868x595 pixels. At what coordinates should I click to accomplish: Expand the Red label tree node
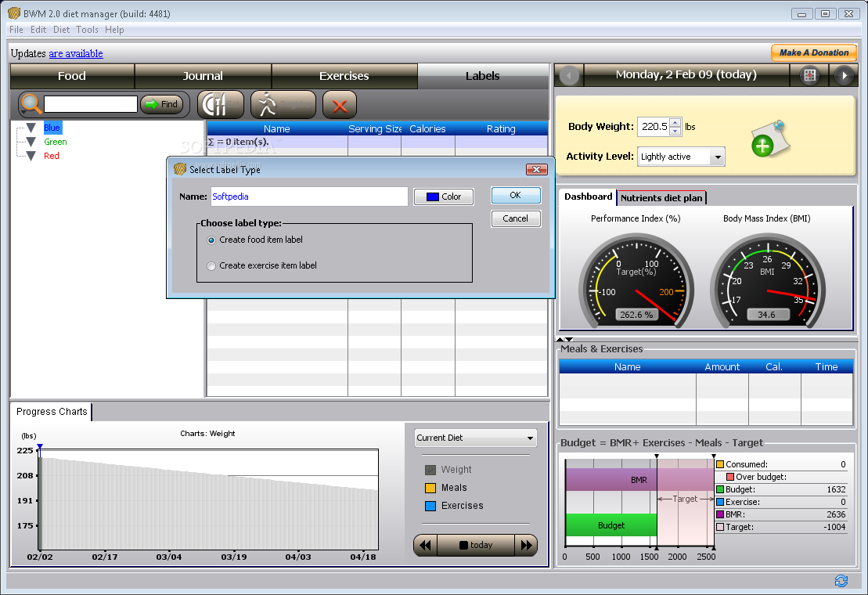(31, 156)
